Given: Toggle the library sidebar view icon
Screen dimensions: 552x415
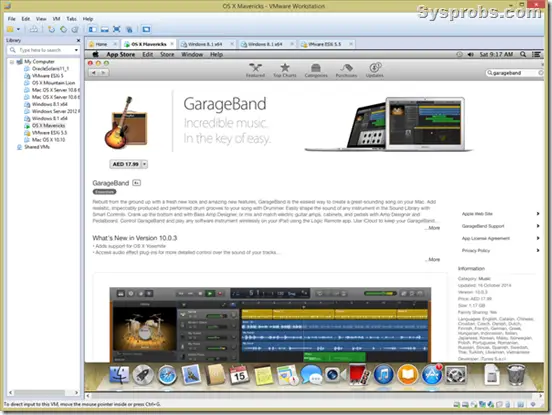Looking at the screenshot, I should [93, 29].
